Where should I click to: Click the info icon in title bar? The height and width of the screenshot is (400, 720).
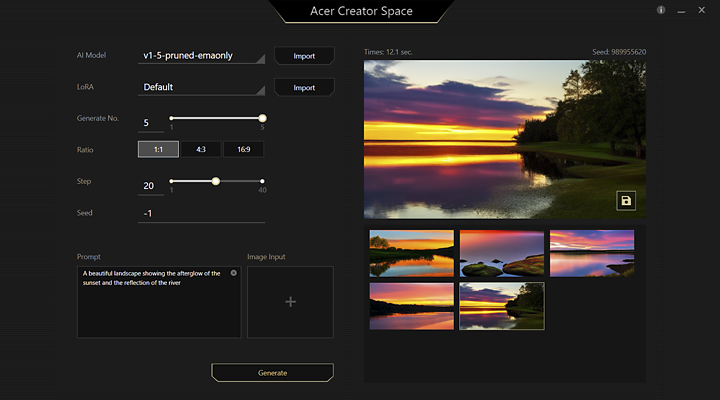[x=661, y=10]
